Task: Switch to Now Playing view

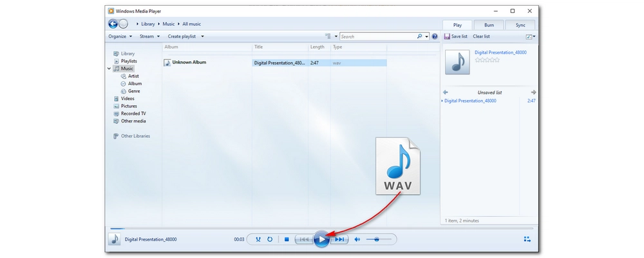Action: [x=527, y=239]
